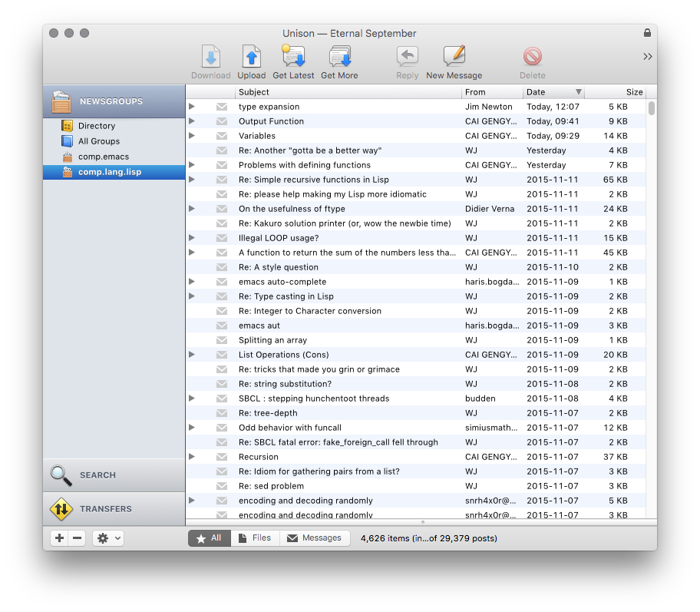This screenshot has height=612, width=700.
Task: Click the Upload toolbar icon
Action: [251, 58]
